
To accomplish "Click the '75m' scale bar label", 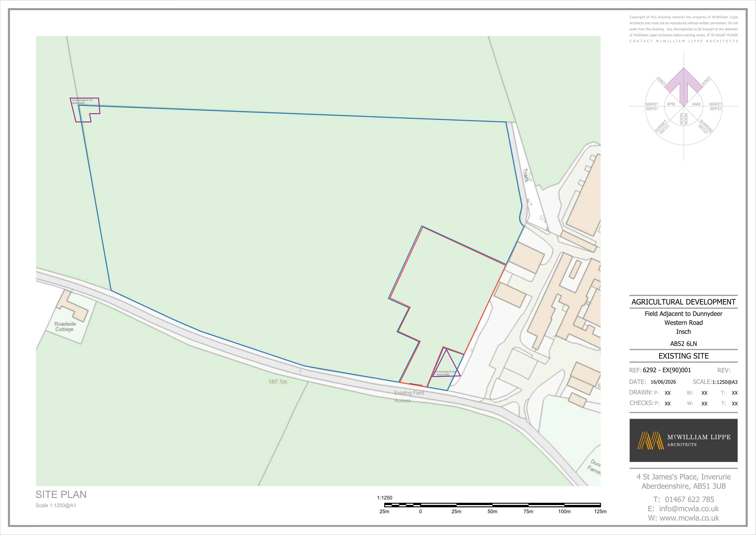I will click(x=528, y=512).
